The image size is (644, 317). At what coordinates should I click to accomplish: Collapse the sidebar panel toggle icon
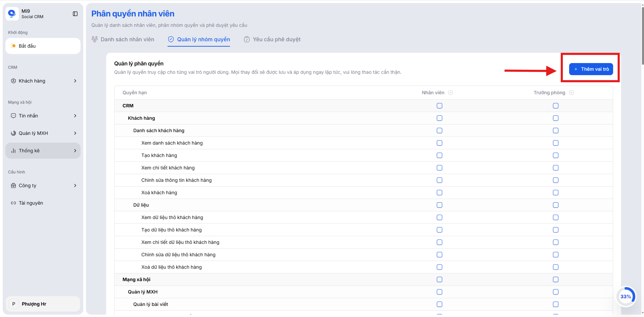[x=75, y=14]
